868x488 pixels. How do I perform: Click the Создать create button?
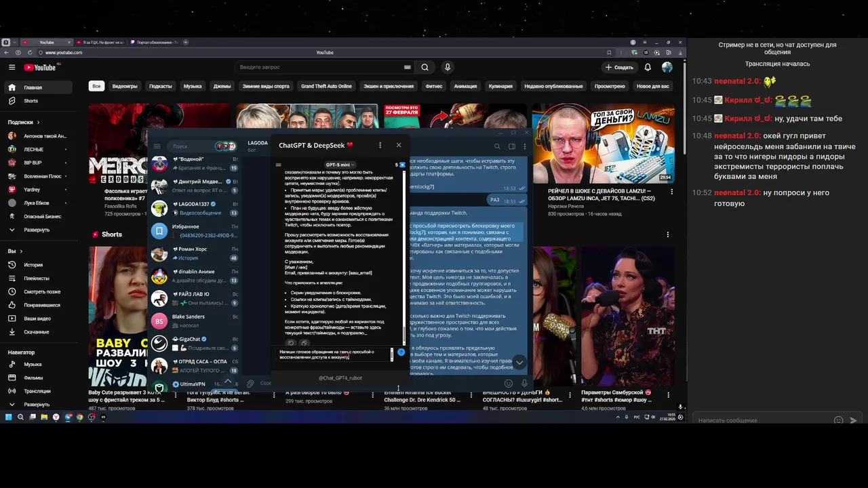(x=619, y=67)
